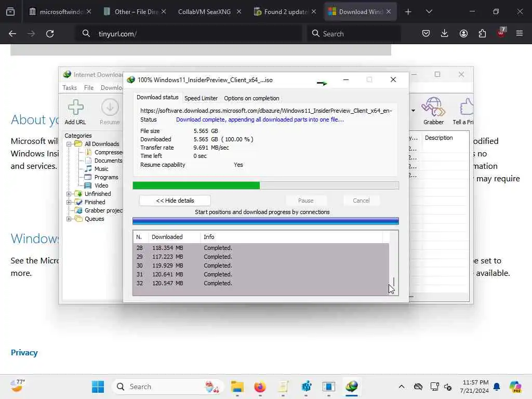Image resolution: width=532 pixels, height=399 pixels.
Task: Open Firefox downloads panel icon
Action: click(x=445, y=33)
